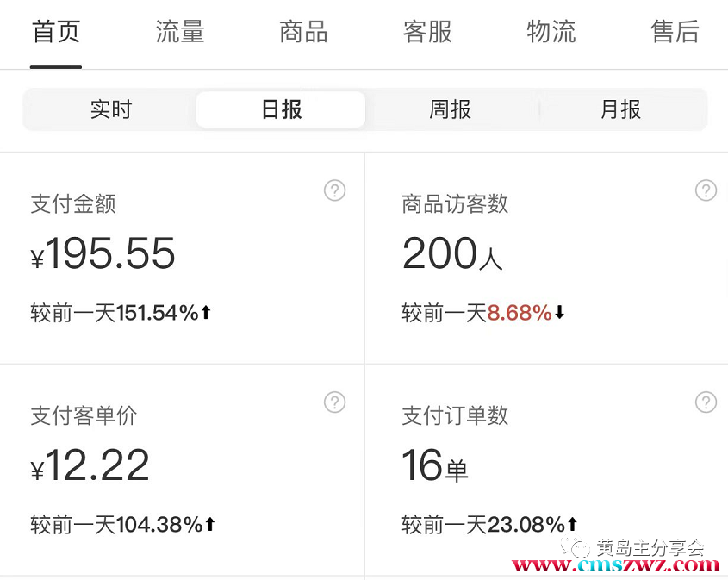
Task: Click the up arrow beside 23.08%
Action: [572, 524]
